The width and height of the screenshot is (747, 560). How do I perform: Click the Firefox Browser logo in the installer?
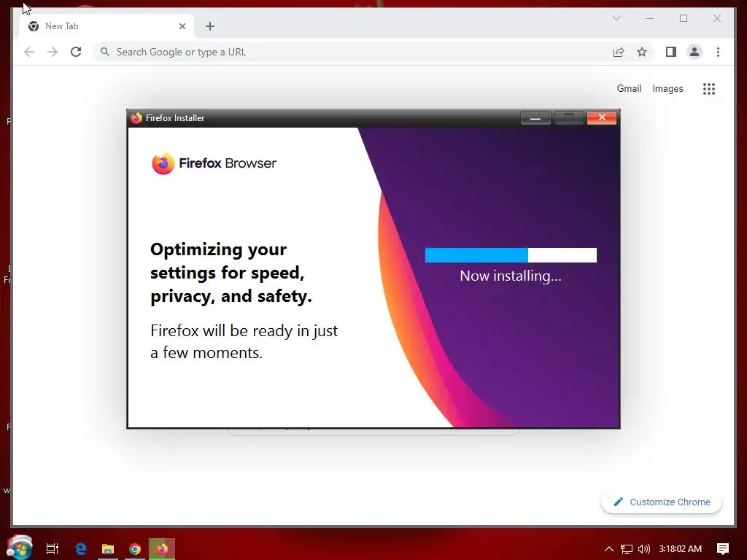214,163
